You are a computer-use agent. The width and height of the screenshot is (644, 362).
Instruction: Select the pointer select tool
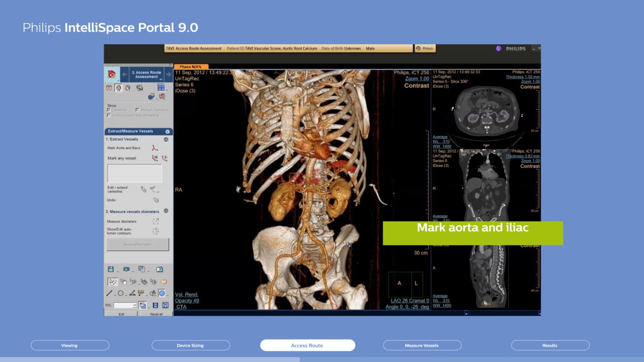pyautogui.click(x=113, y=282)
